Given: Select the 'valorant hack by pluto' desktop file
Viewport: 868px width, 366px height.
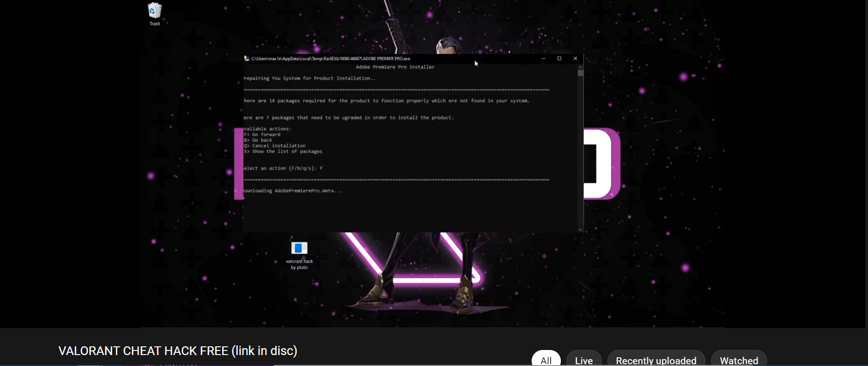Looking at the screenshot, I should click(299, 255).
